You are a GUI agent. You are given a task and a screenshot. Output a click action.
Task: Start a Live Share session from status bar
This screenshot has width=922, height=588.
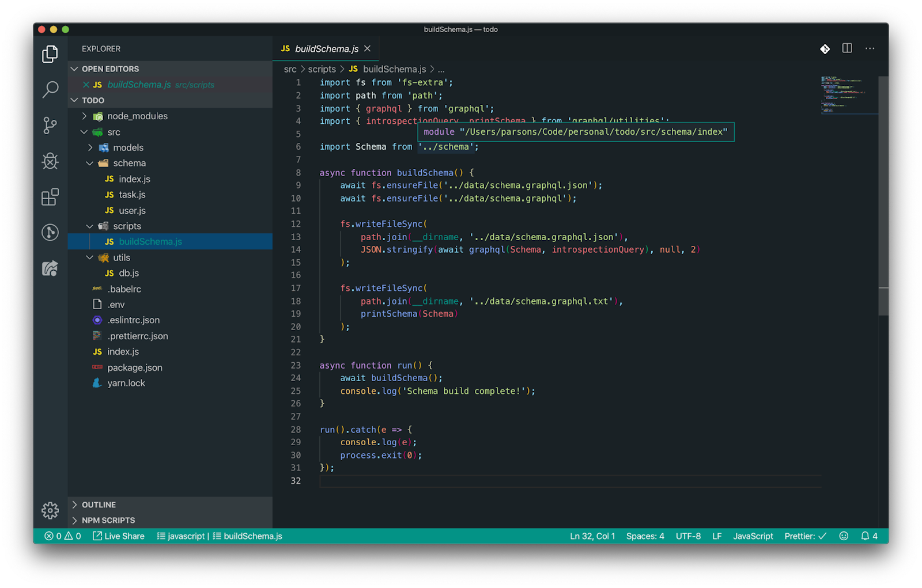pyautogui.click(x=118, y=536)
